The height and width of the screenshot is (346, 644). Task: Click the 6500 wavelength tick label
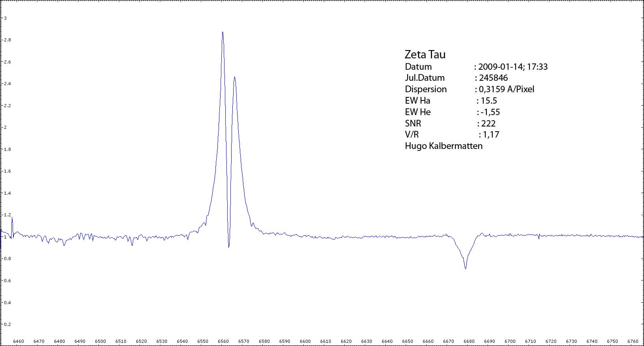[100, 341]
